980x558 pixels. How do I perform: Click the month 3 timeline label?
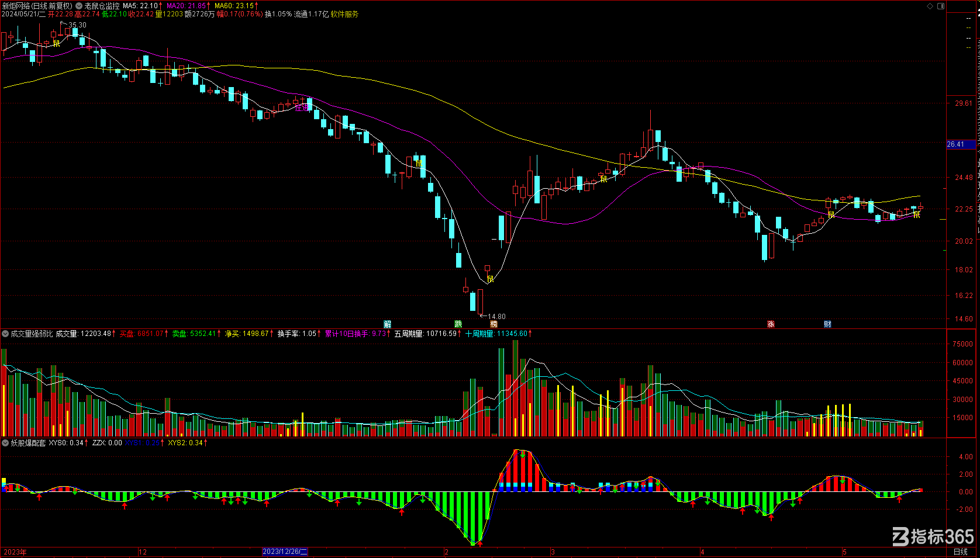(x=553, y=552)
